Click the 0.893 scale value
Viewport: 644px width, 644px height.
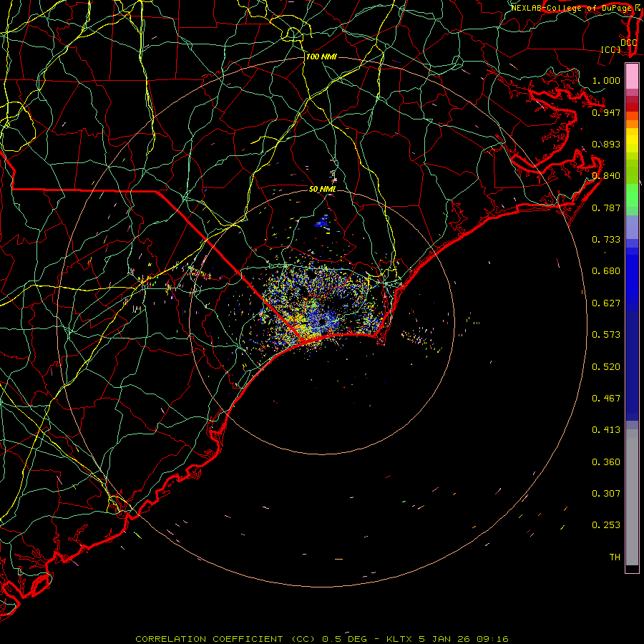tap(606, 144)
